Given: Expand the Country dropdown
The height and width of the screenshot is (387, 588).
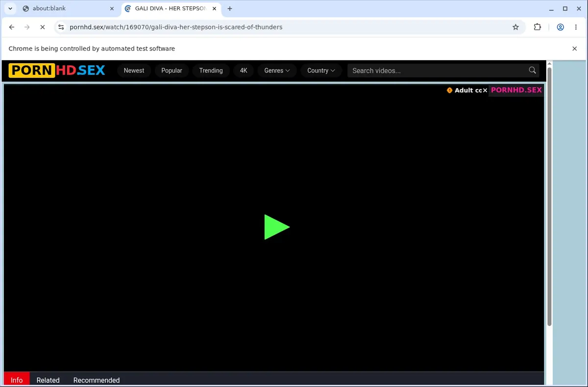Looking at the screenshot, I should 321,71.
